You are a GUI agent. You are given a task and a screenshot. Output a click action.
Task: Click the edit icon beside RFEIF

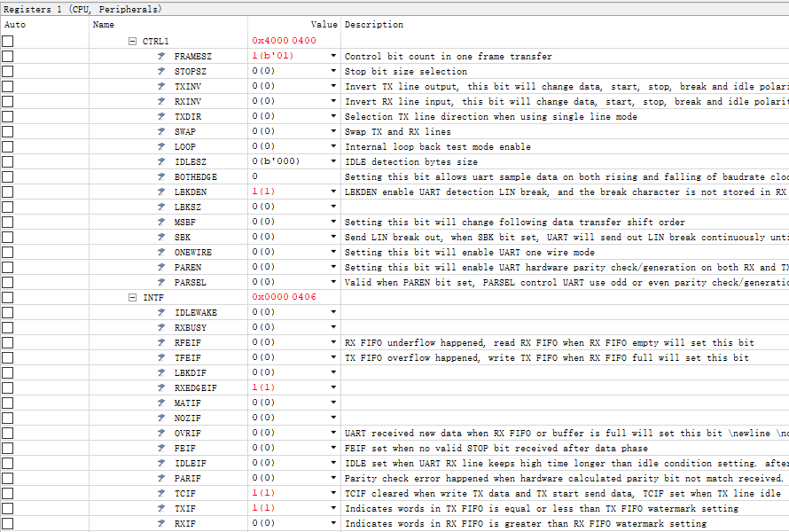[x=161, y=342]
